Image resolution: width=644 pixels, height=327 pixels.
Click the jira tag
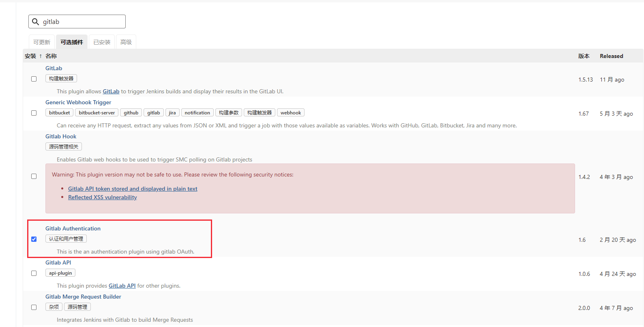point(172,112)
